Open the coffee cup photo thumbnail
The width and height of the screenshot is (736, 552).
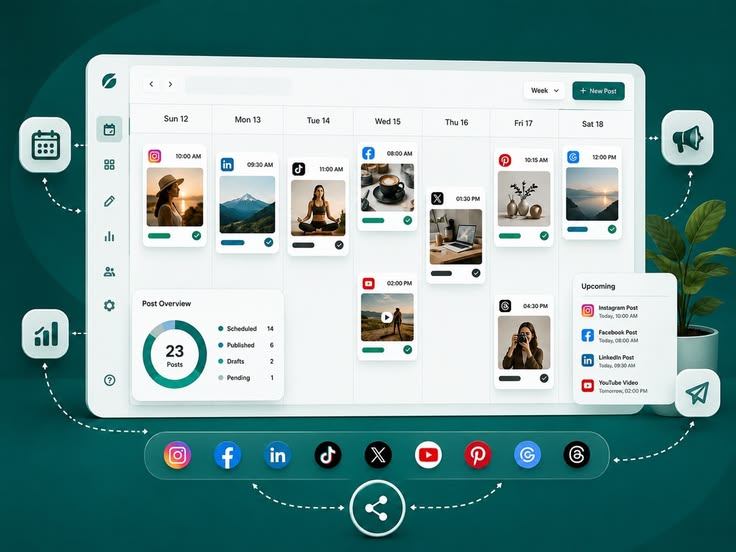click(x=387, y=187)
